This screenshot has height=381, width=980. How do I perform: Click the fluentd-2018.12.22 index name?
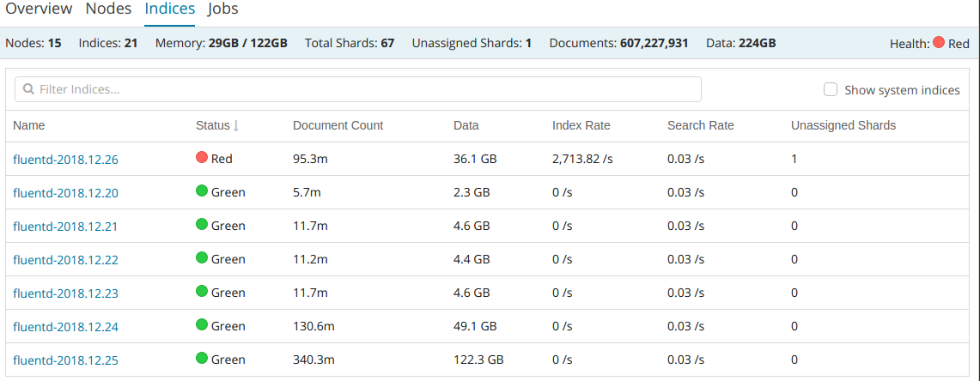pyautogui.click(x=65, y=259)
